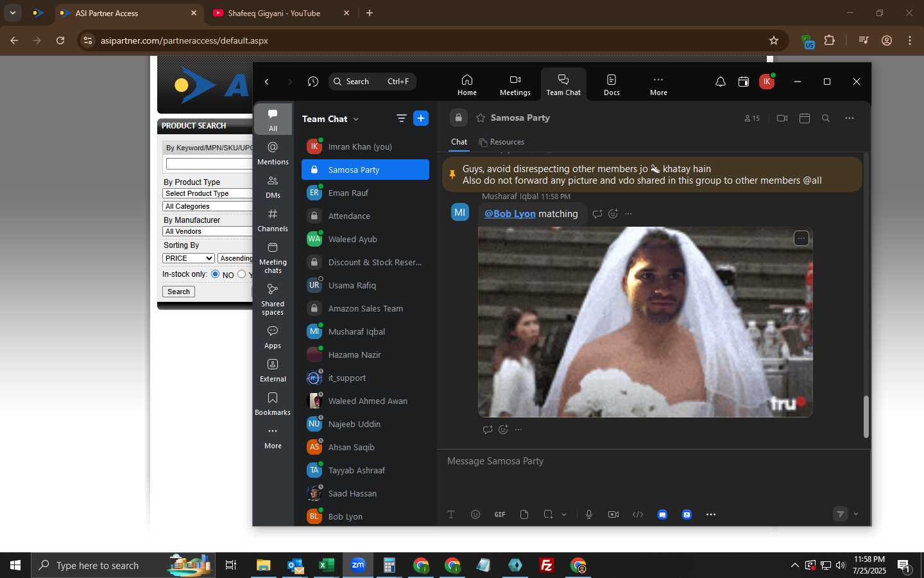Open the Meetings tab in Zoom
Viewport: 924px width, 578px height.
(x=515, y=85)
